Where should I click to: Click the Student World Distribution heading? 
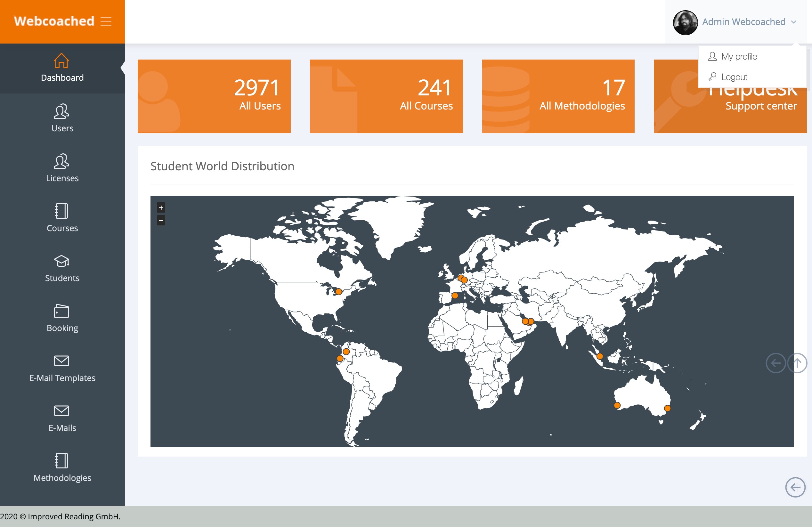(223, 166)
